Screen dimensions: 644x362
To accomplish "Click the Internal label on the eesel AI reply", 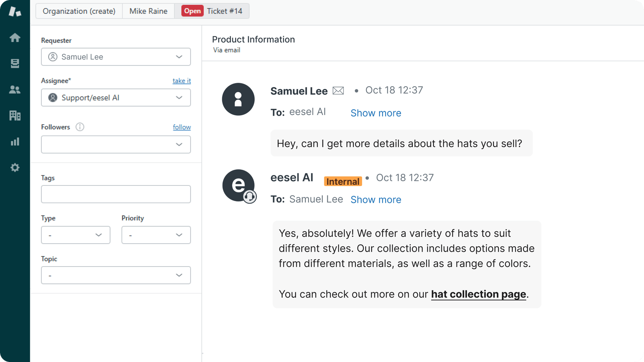I will pos(343,181).
